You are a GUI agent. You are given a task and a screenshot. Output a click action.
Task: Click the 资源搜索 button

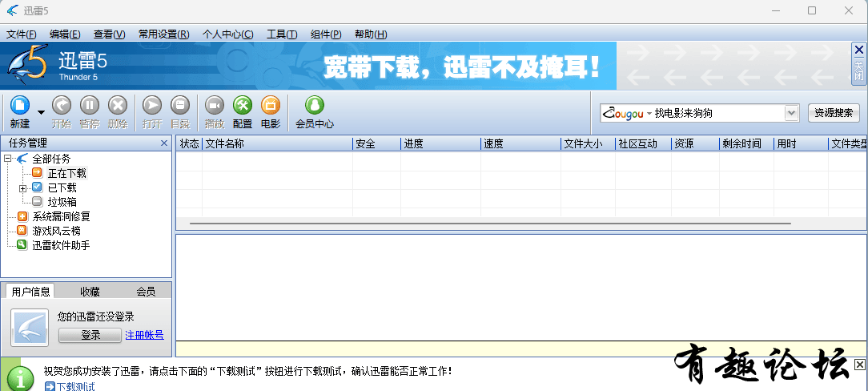[834, 113]
